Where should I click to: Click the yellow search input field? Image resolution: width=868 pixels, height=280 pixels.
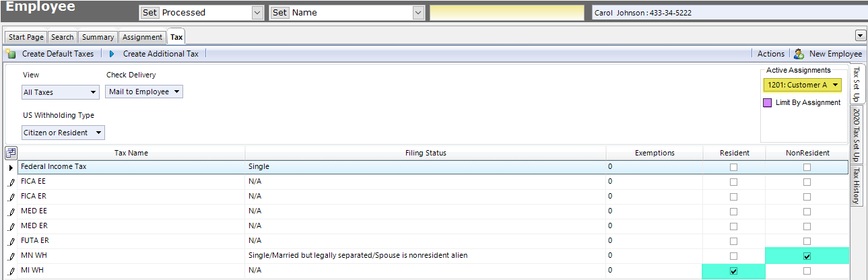pyautogui.click(x=507, y=13)
